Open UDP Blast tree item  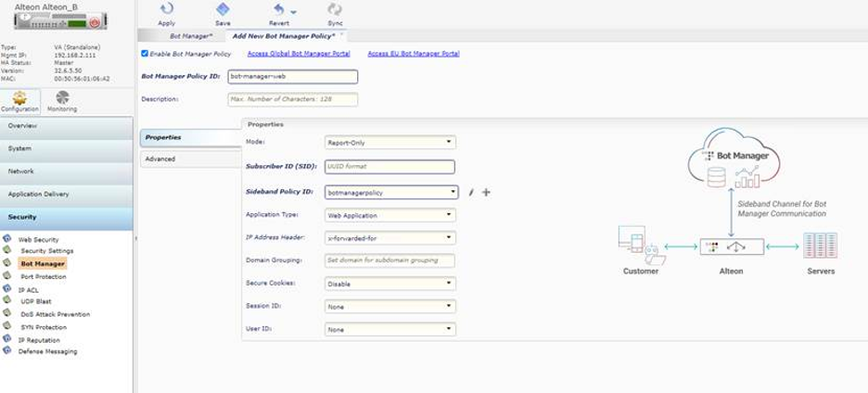pyautogui.click(x=36, y=301)
